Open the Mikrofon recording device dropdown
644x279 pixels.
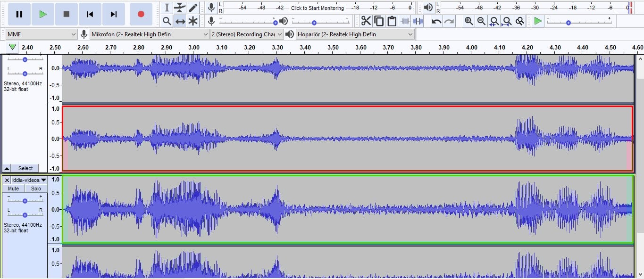[x=150, y=34]
